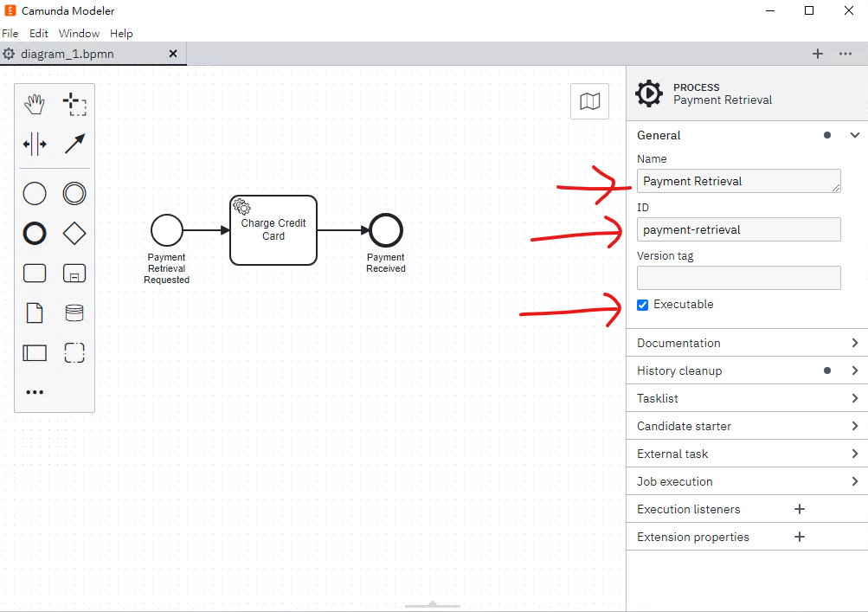Click the process ID field
This screenshot has height=612, width=868.
[x=738, y=229]
